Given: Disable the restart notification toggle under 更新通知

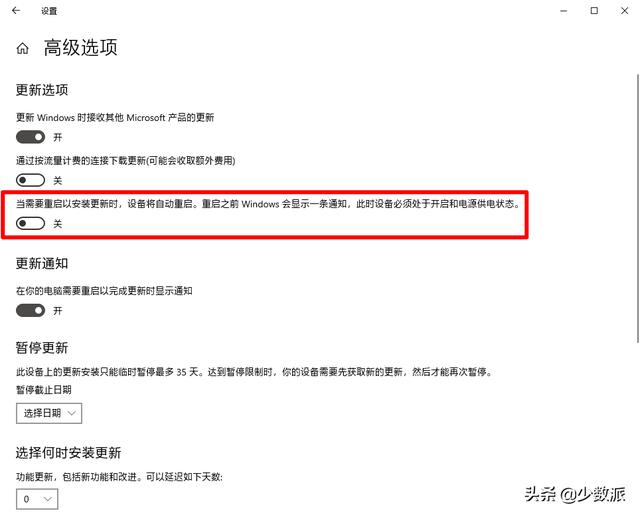Looking at the screenshot, I should 31,311.
